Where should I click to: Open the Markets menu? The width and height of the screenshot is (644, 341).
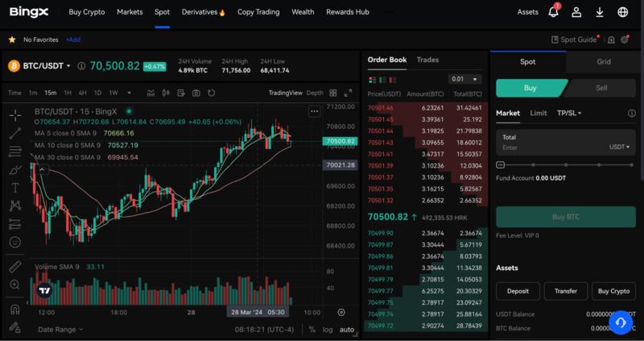(x=130, y=12)
